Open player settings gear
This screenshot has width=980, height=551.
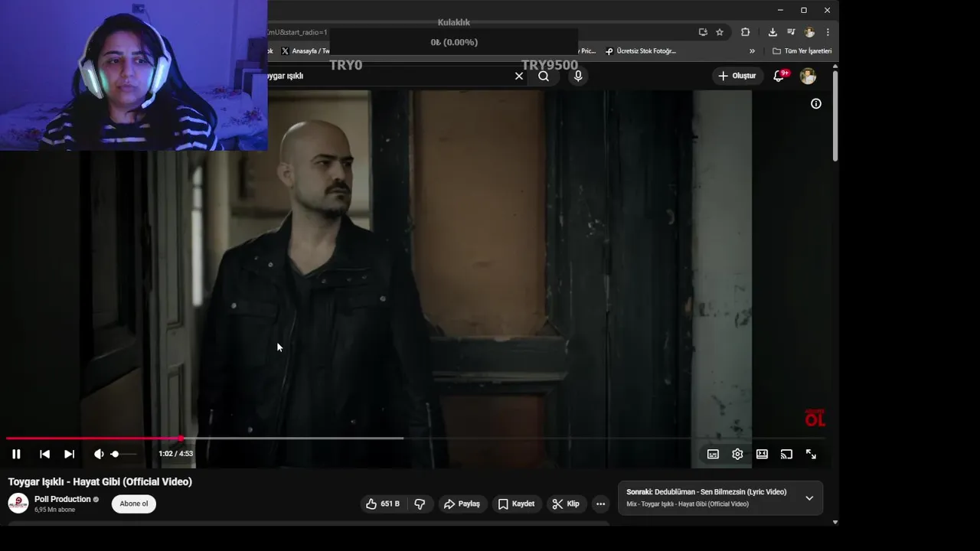point(737,454)
